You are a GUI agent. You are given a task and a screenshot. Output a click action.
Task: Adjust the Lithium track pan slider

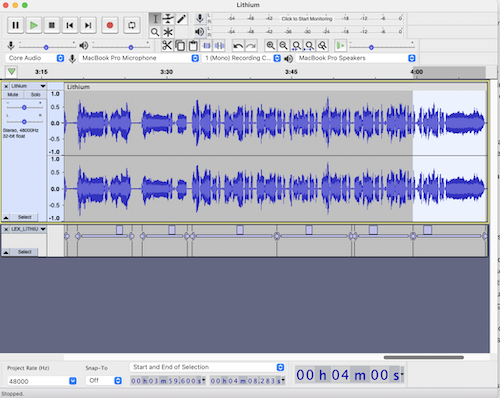pos(24,121)
